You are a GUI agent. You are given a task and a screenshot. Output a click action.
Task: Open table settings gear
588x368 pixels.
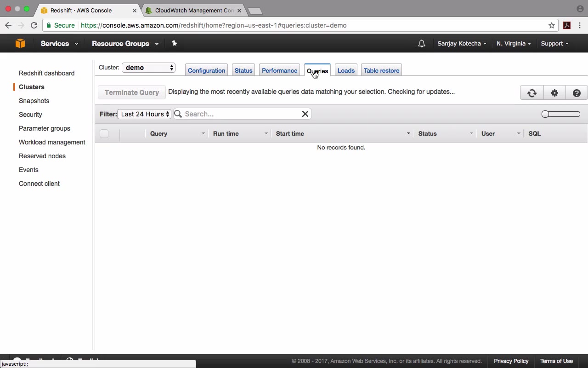point(554,93)
